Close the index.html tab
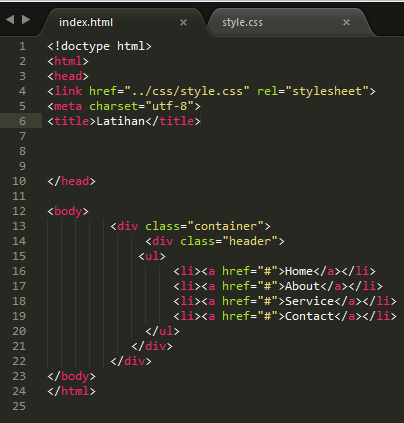Screen dimensions: 404x423 point(183,22)
